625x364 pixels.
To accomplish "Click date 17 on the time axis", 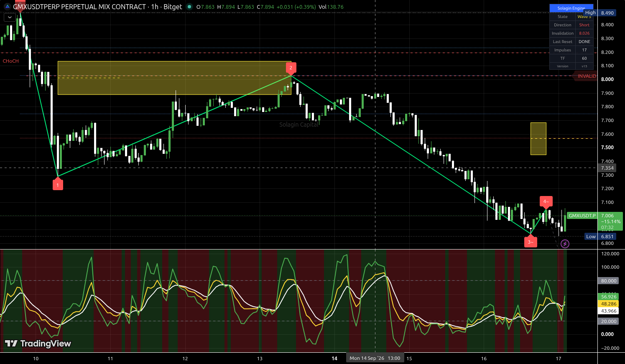I will 559,359.
